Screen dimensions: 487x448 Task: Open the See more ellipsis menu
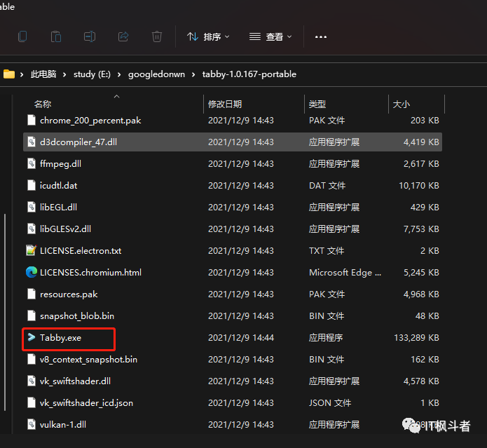(320, 37)
